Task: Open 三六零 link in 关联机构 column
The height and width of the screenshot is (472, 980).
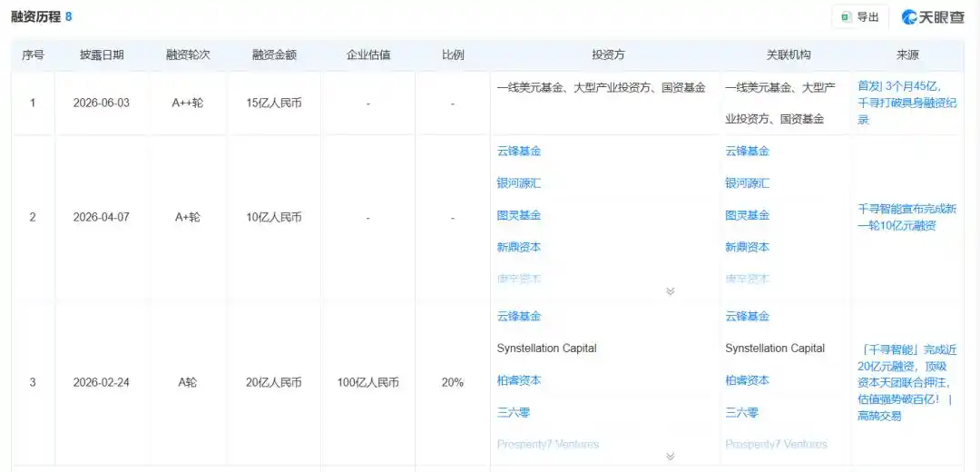Action: [741, 413]
